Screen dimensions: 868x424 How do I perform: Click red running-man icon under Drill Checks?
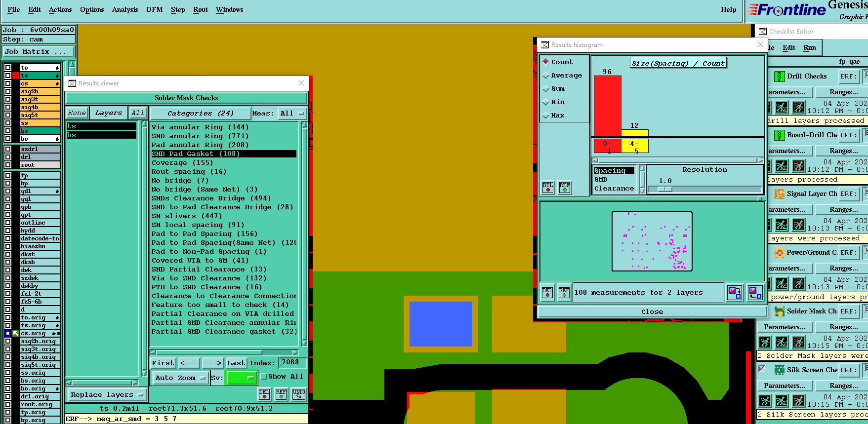(x=798, y=107)
